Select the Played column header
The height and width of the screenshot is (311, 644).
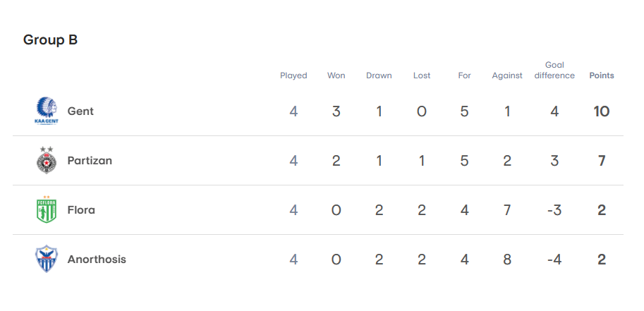click(293, 75)
